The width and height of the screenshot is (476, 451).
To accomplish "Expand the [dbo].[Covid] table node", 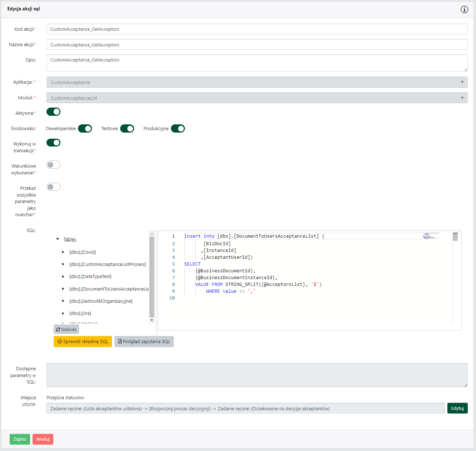I will (63, 252).
